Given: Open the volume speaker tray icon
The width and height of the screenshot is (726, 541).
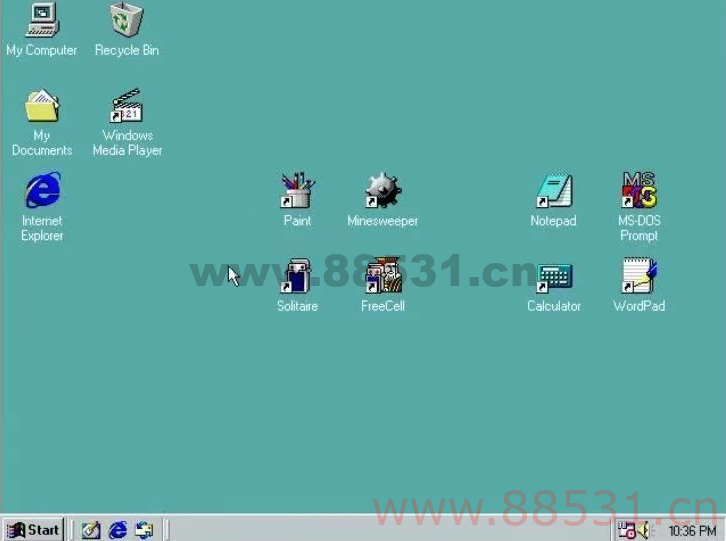Looking at the screenshot, I should coord(644,530).
